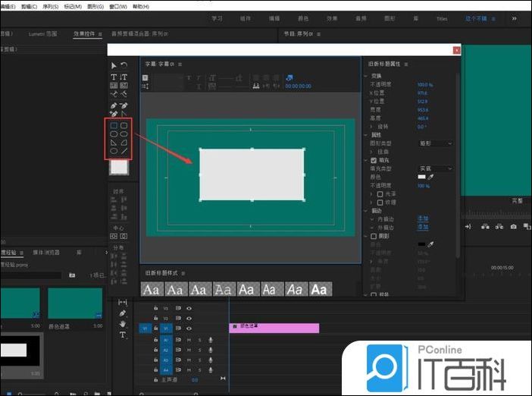
Task: Enable the 阴影 (Shadow) checkbox
Action: [x=374, y=235]
